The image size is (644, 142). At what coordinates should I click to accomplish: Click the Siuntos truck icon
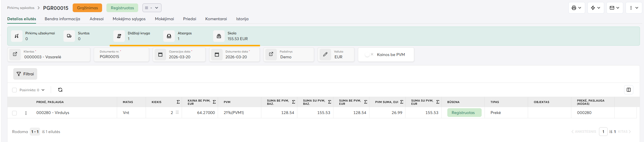point(69,36)
